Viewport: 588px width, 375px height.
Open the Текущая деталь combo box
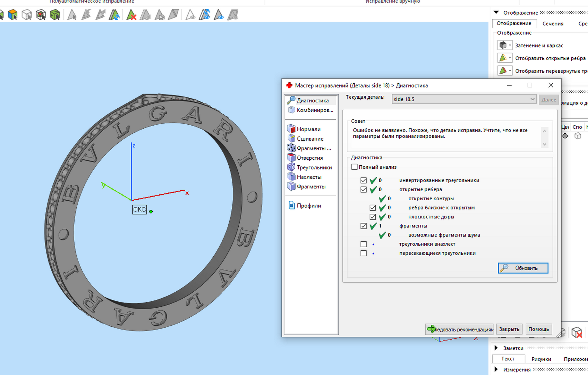click(x=464, y=99)
